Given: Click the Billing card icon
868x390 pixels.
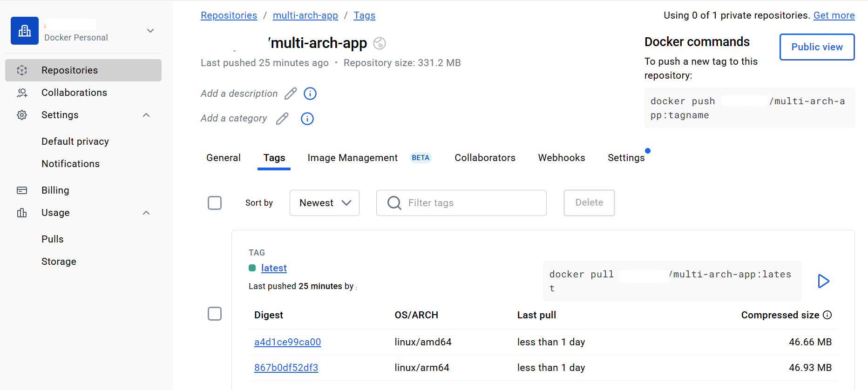Looking at the screenshot, I should [x=22, y=190].
